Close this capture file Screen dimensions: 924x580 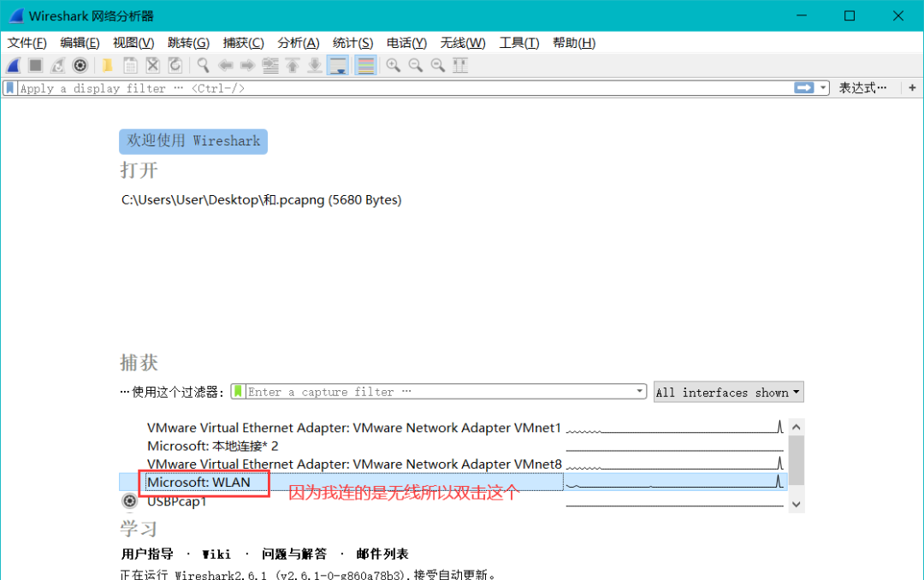[x=152, y=65]
